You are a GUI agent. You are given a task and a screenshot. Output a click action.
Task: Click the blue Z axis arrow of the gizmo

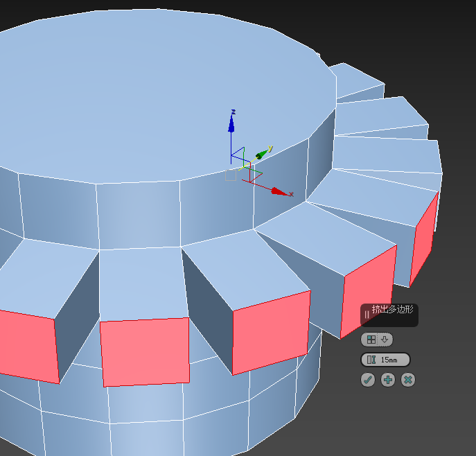(x=231, y=122)
